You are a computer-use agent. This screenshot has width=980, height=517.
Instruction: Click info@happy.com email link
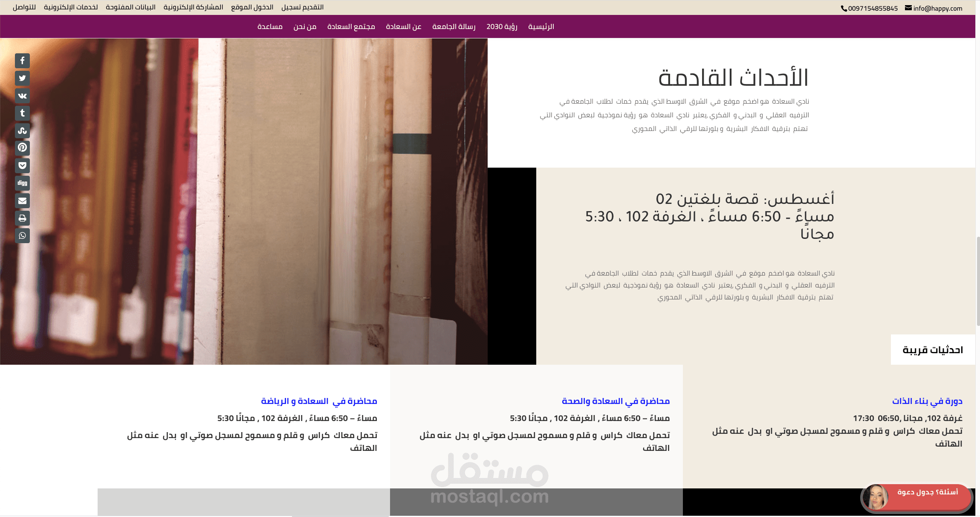(x=937, y=8)
